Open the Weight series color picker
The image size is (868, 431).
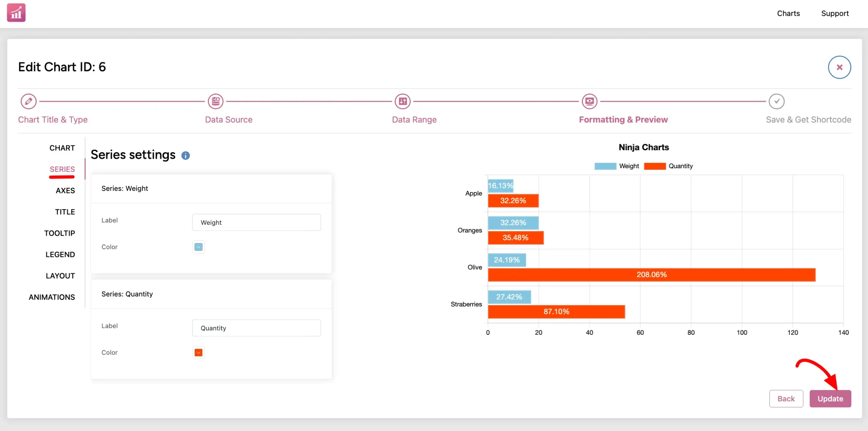198,247
